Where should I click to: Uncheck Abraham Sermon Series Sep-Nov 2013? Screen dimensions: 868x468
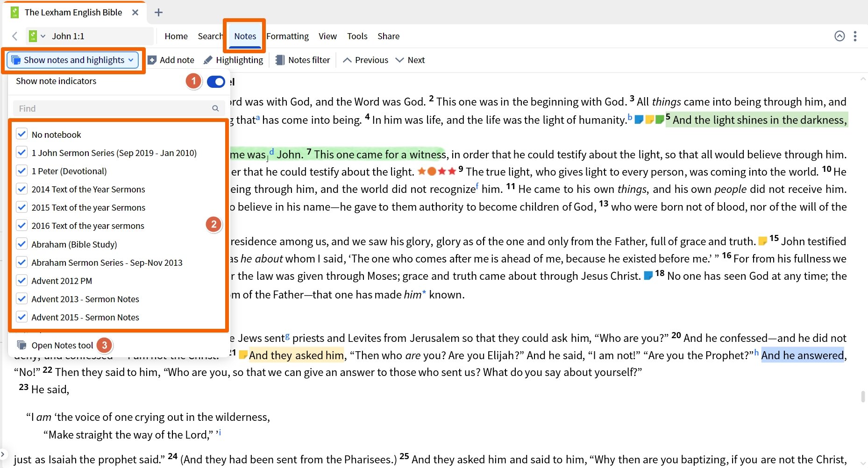21,262
